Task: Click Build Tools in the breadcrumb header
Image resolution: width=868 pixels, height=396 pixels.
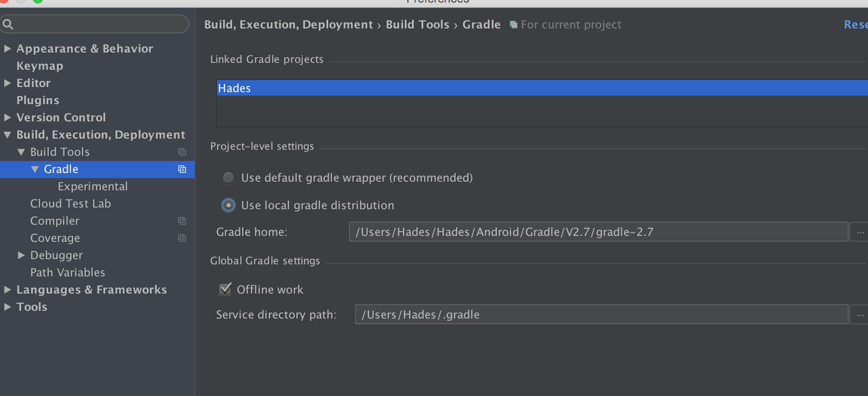Action: (x=418, y=24)
